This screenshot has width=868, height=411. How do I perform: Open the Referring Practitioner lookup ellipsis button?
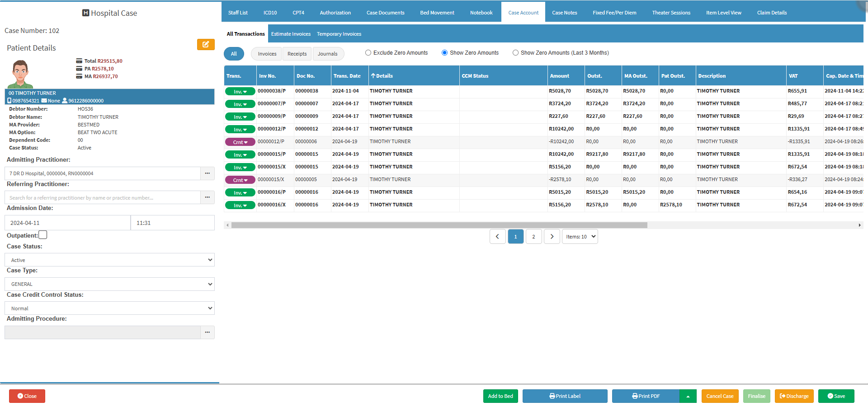tap(207, 197)
